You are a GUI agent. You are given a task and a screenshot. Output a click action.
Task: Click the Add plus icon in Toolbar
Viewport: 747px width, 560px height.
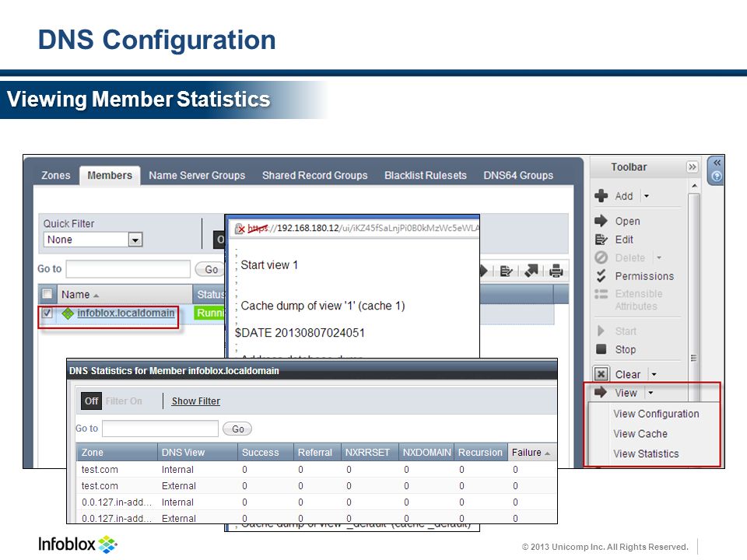tap(601, 196)
